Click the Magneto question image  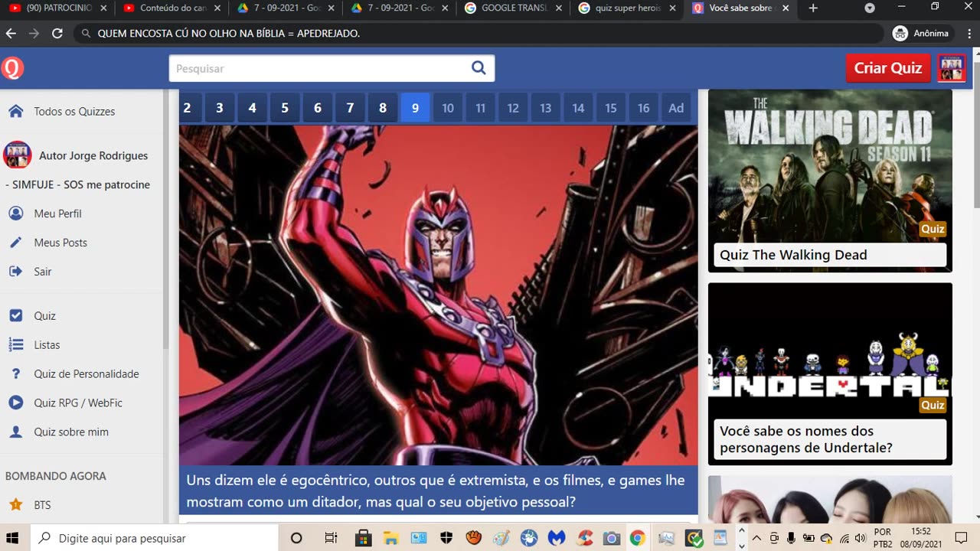439,295
